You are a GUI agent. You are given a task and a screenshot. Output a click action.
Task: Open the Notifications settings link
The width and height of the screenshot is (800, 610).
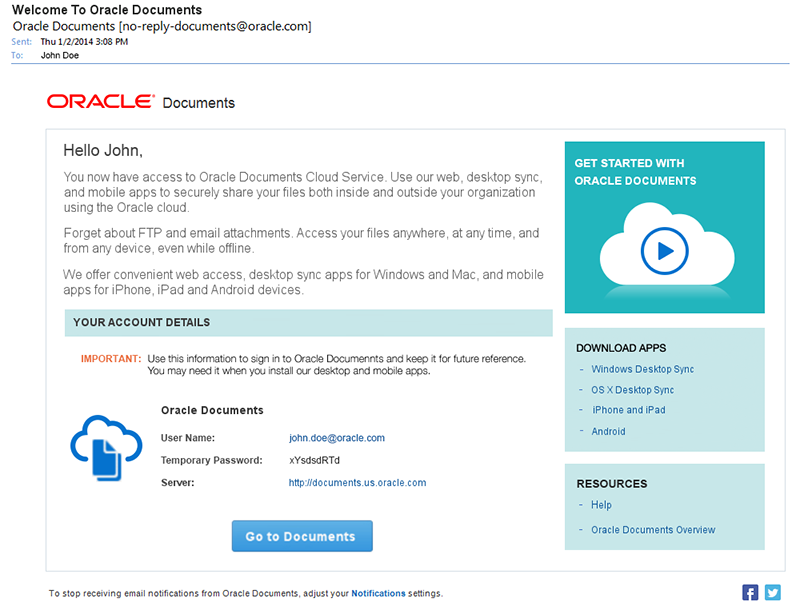coord(378,593)
